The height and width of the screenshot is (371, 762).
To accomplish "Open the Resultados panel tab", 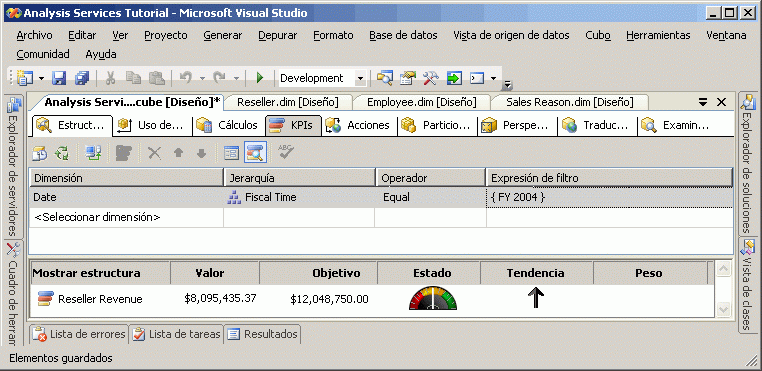I will tap(262, 334).
